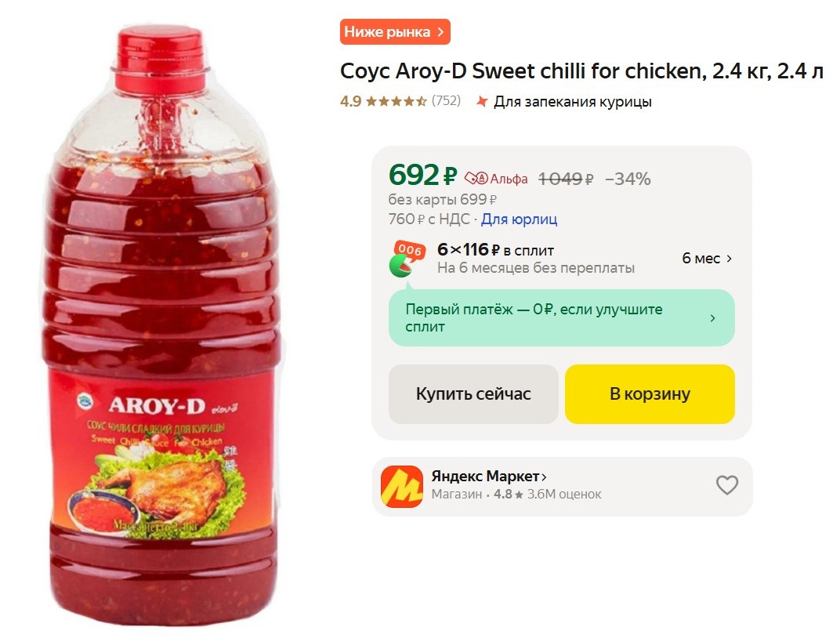This screenshot has width=840, height=638.
Task: Click the 3.6M оценок shop ratings text
Action: point(564,495)
